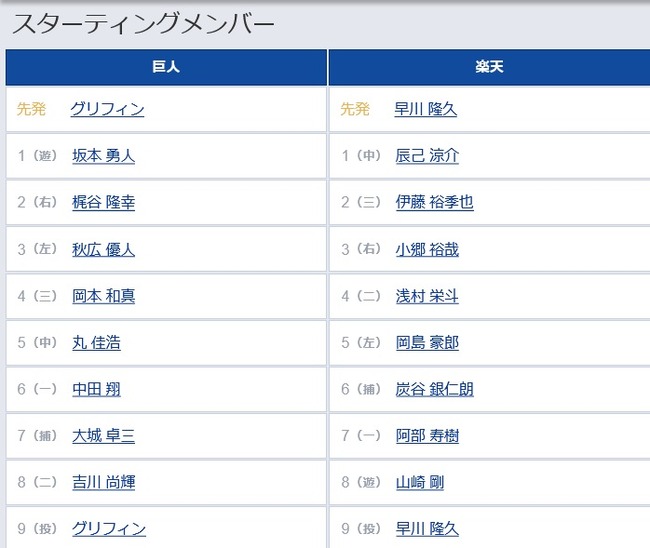Click the 6（捕） position label for 楽天
This screenshot has height=548, width=650.
361,389
